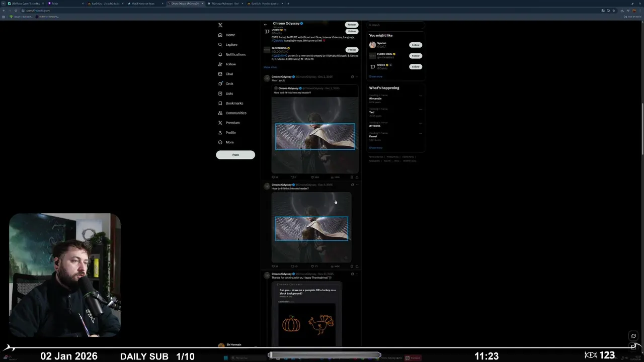
Task: Reply to 'How do I fit this' post
Action: click(274, 266)
